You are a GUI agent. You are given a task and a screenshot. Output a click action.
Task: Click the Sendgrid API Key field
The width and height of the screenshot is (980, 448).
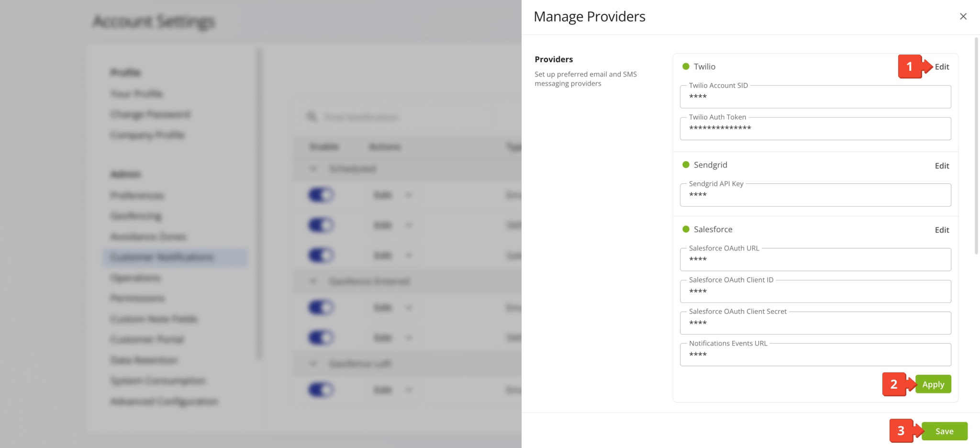tap(815, 195)
